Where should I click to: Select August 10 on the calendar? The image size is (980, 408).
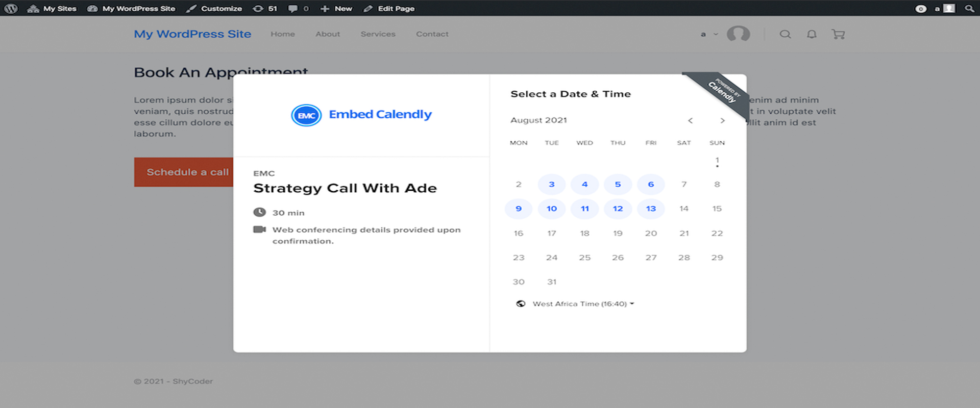[552, 209]
